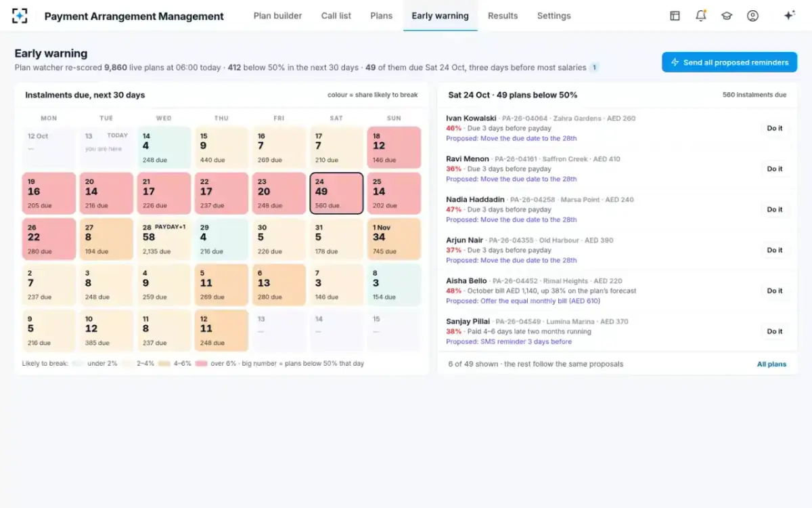Click the app logo icon
The height and width of the screenshot is (508, 812).
(20, 16)
